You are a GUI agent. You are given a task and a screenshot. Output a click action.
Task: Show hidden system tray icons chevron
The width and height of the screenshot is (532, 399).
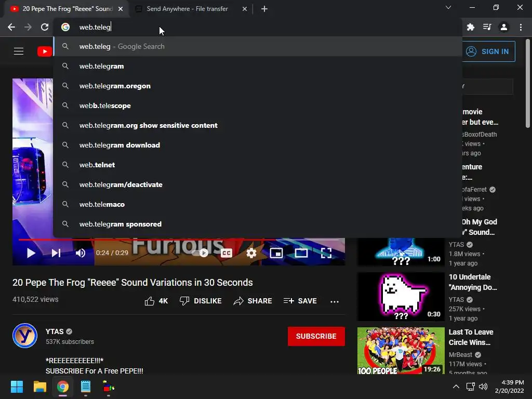(456, 387)
